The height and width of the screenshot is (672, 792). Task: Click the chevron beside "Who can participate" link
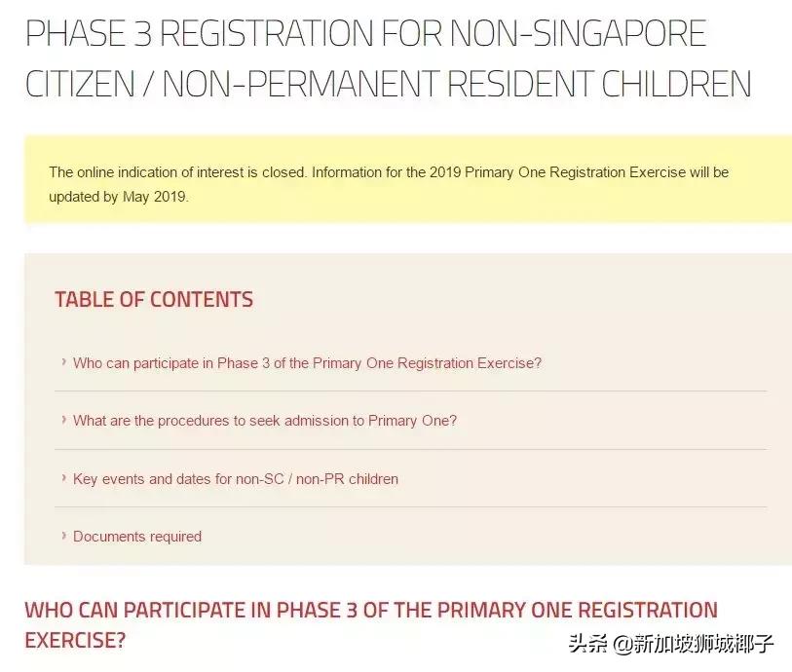click(63, 363)
